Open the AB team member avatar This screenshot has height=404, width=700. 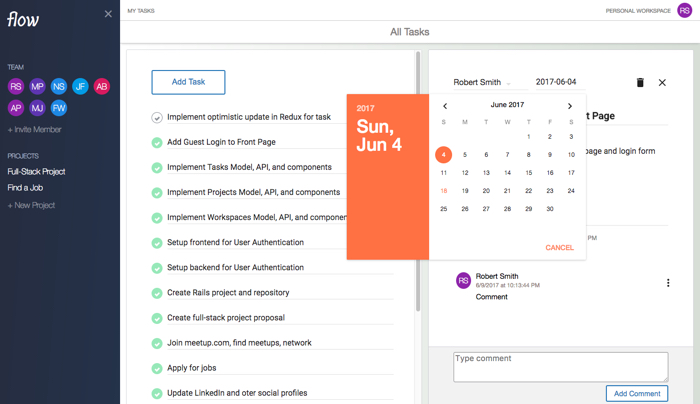point(101,87)
